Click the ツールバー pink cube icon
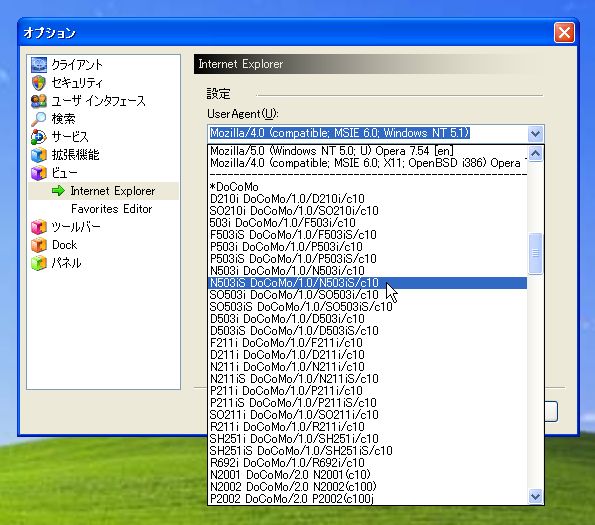Screen dimensions: 595x525 (x=39, y=227)
